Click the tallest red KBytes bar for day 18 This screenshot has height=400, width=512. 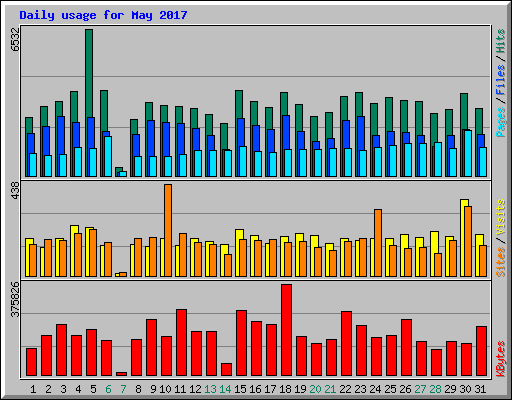pos(287,330)
